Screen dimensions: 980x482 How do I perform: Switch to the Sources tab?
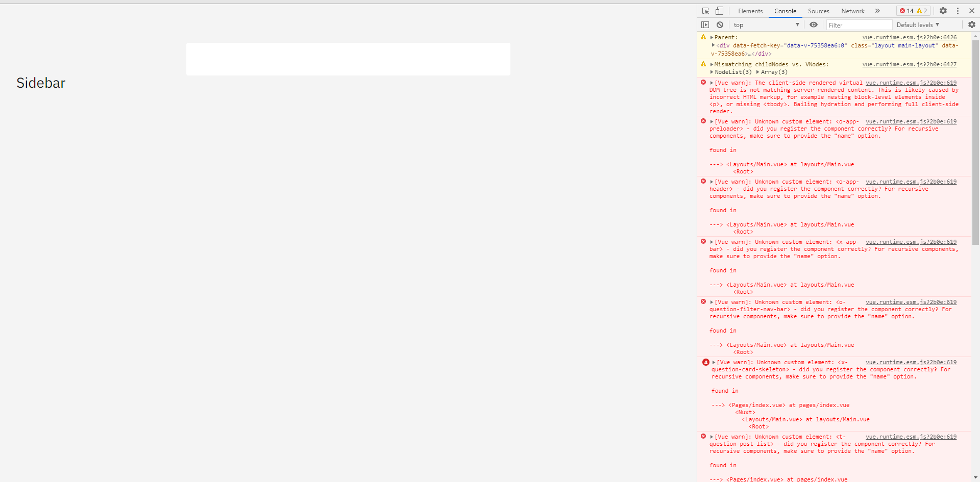(x=818, y=11)
